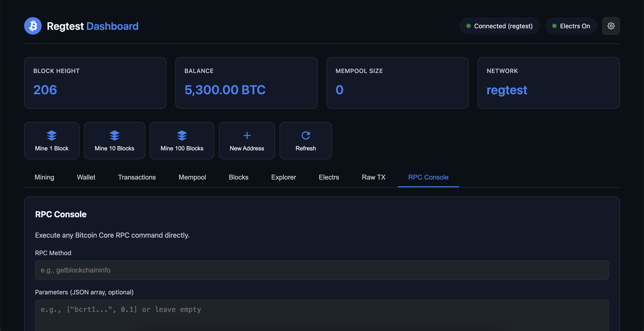This screenshot has height=331, width=644.
Task: Go to the Mempool tab
Action: tap(192, 177)
